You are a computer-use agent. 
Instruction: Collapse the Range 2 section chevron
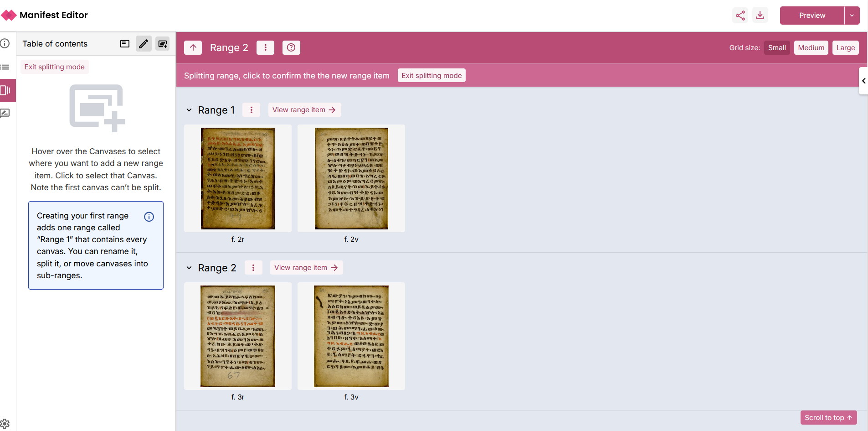pyautogui.click(x=189, y=268)
